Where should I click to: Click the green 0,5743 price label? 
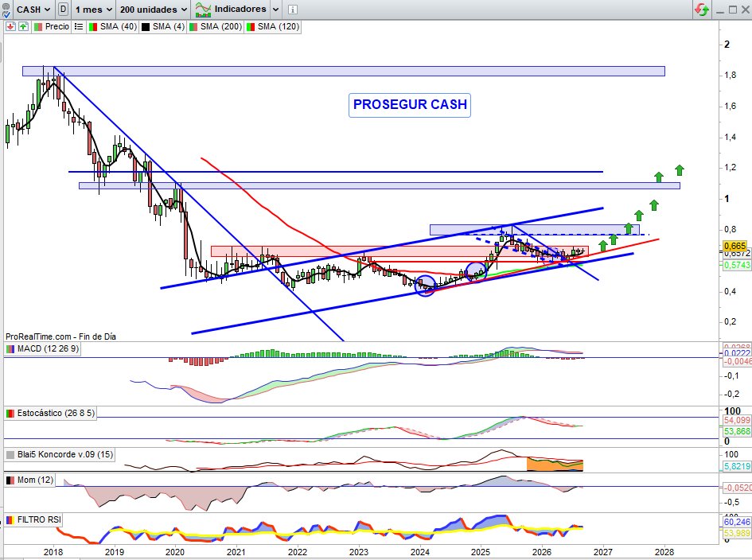tap(737, 265)
